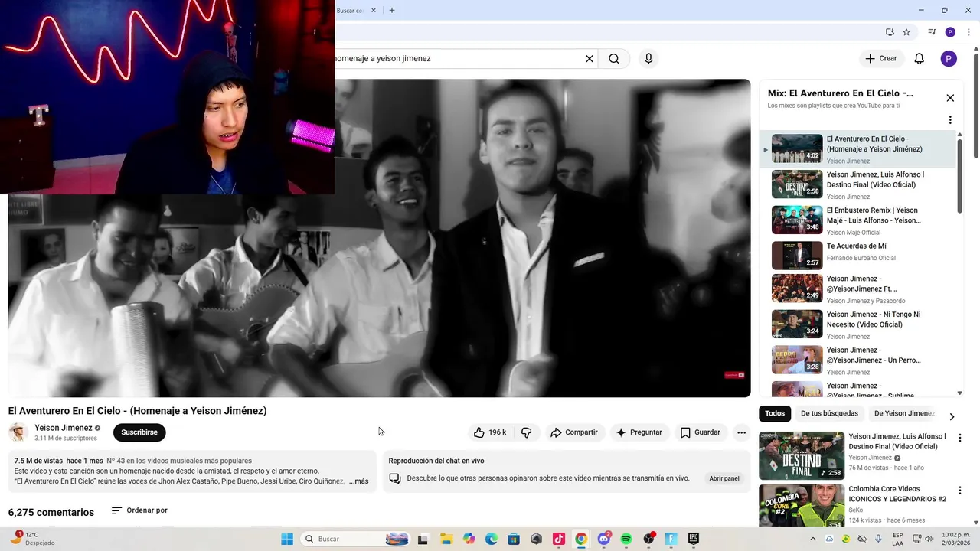The image size is (980, 551).
Task: Select currently playing El Aventurero playlist item
Action: pos(857,149)
